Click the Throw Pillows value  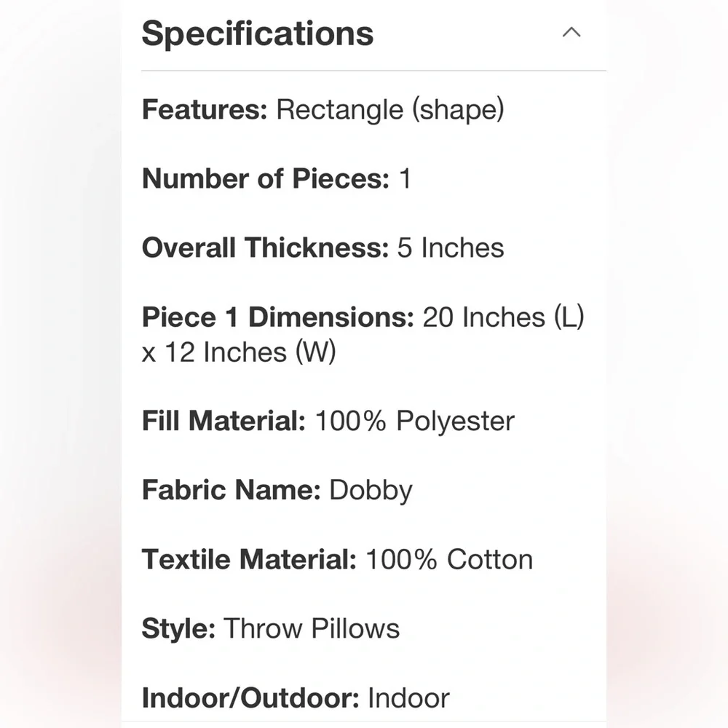click(312, 628)
